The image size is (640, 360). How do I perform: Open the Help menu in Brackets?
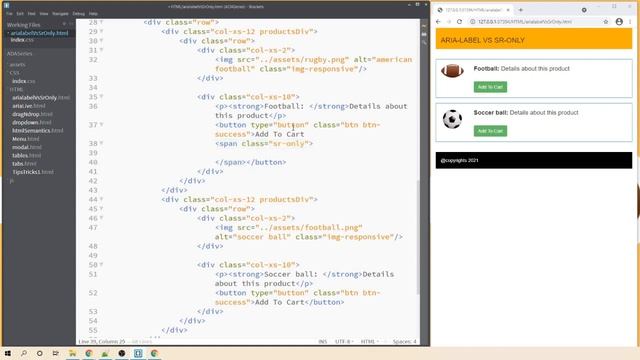(x=93, y=13)
